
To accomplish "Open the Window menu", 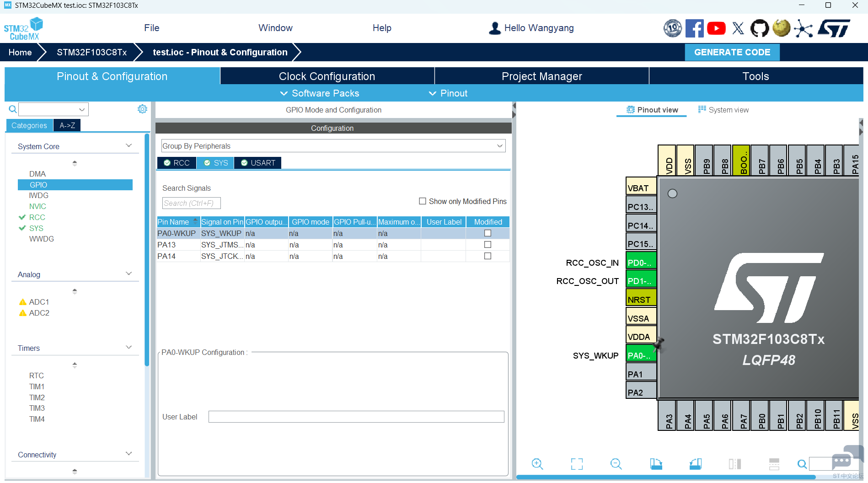I will [x=275, y=28].
